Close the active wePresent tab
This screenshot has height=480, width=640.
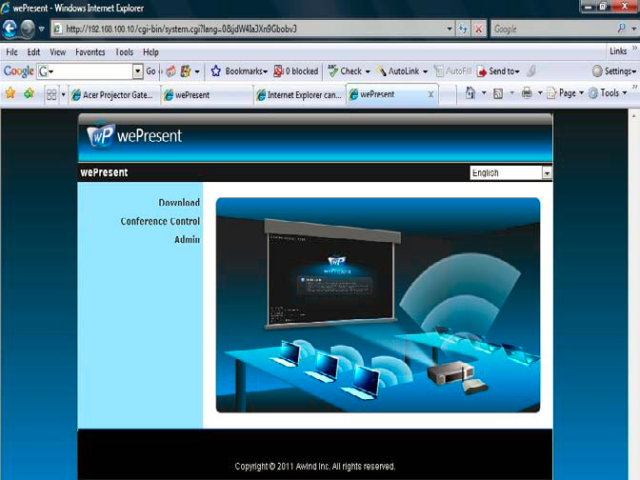pyautogui.click(x=431, y=95)
